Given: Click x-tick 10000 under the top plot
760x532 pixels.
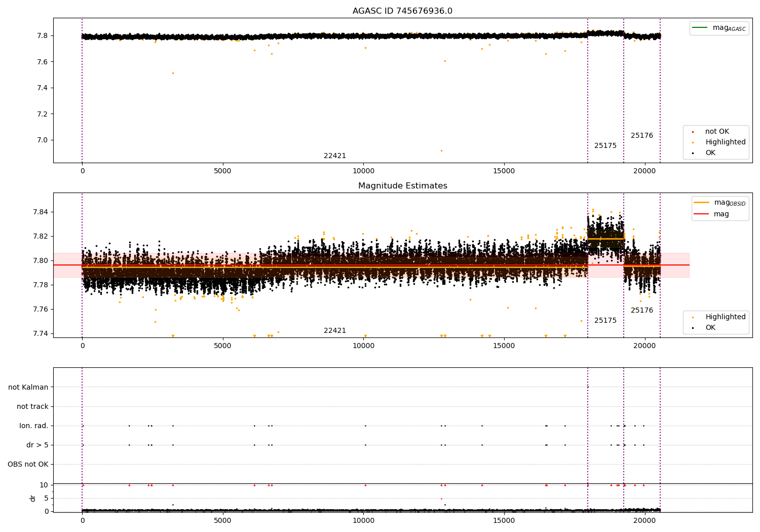Looking at the screenshot, I should 363,171.
